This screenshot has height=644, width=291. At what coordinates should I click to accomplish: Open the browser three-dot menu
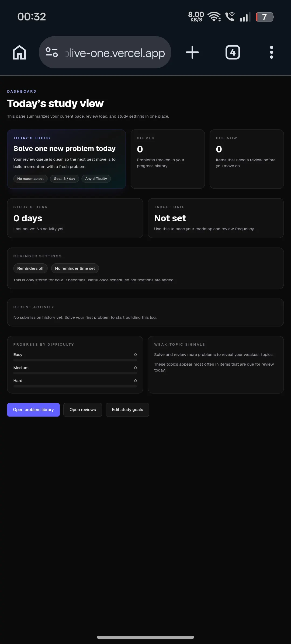tap(272, 52)
